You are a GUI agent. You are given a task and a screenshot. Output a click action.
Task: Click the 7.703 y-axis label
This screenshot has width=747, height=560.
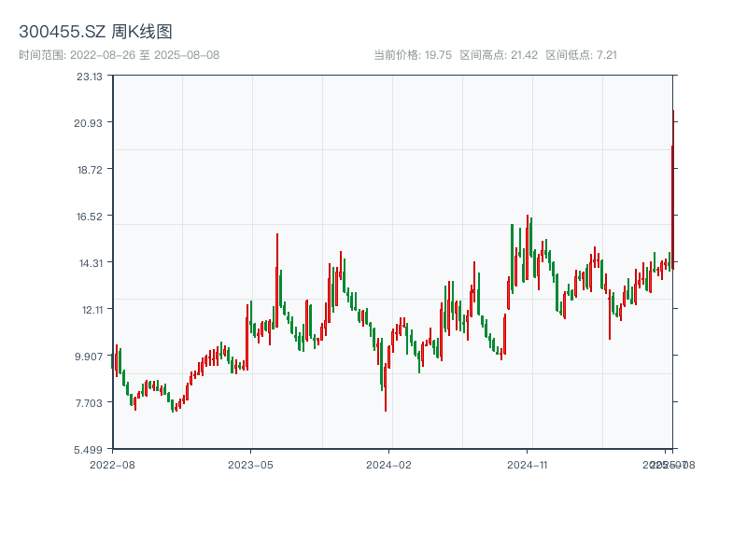pos(90,403)
